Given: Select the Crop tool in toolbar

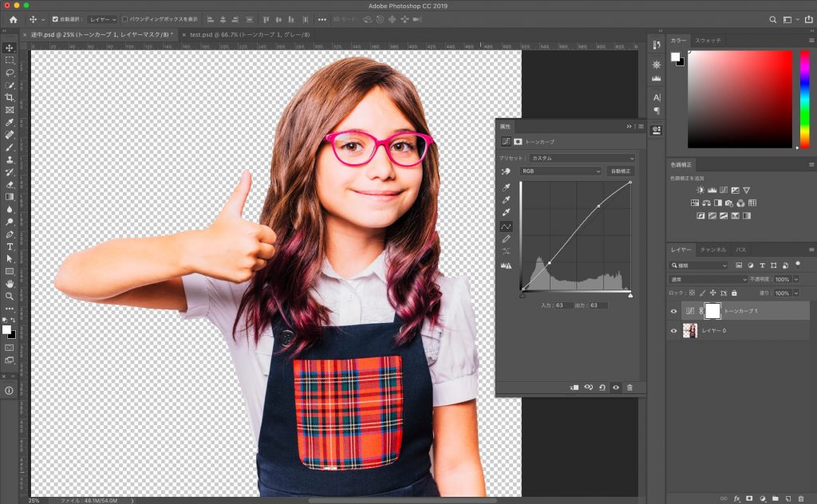Looking at the screenshot, I should [10, 97].
